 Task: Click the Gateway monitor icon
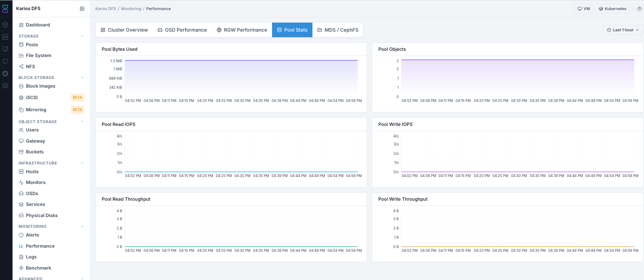pos(21,141)
